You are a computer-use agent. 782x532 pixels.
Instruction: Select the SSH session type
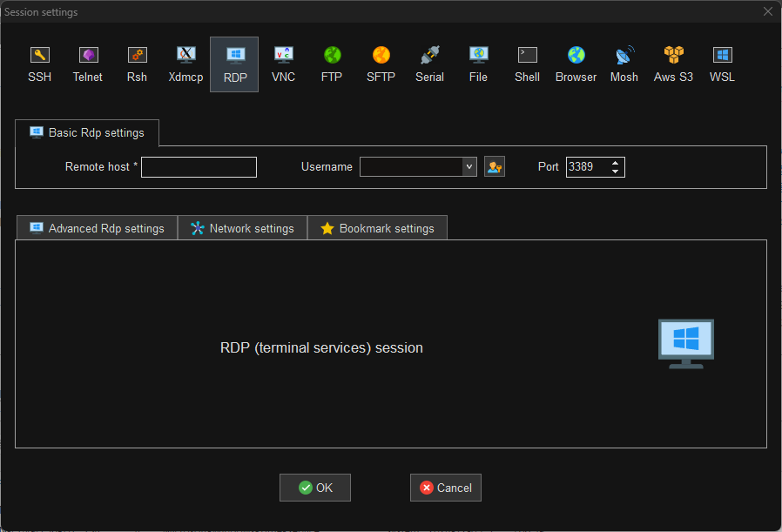pyautogui.click(x=39, y=63)
